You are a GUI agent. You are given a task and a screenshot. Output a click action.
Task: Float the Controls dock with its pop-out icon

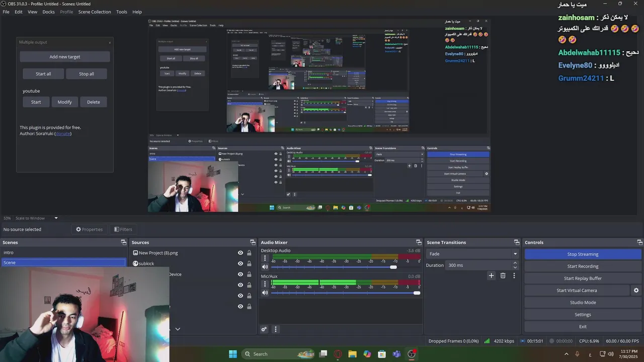click(639, 242)
